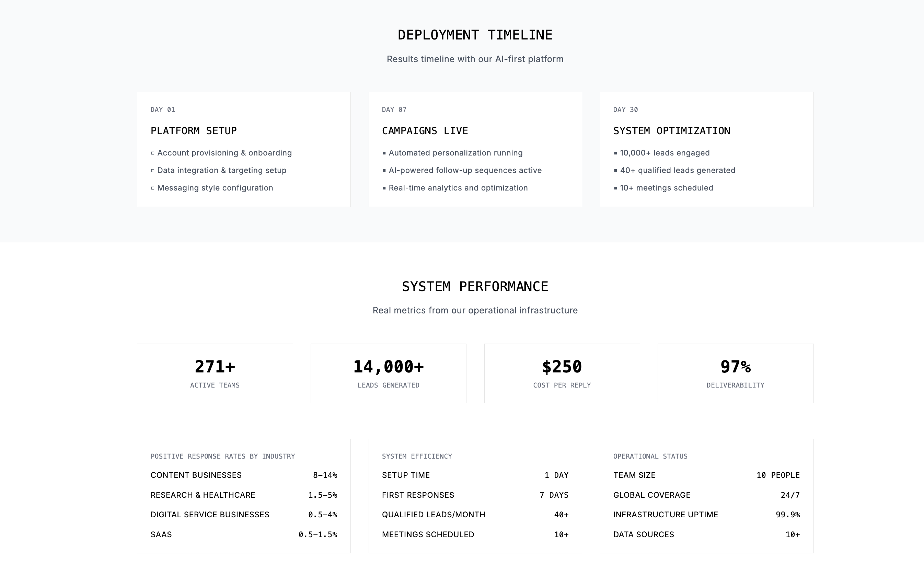The height and width of the screenshot is (576, 924).
Task: Click the filled bullet before 10,000+ leads engaged
Action: [615, 153]
